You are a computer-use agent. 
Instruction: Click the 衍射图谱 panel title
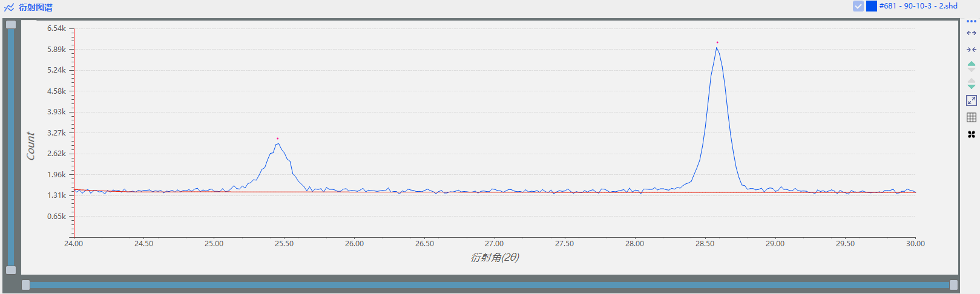pyautogui.click(x=36, y=7)
